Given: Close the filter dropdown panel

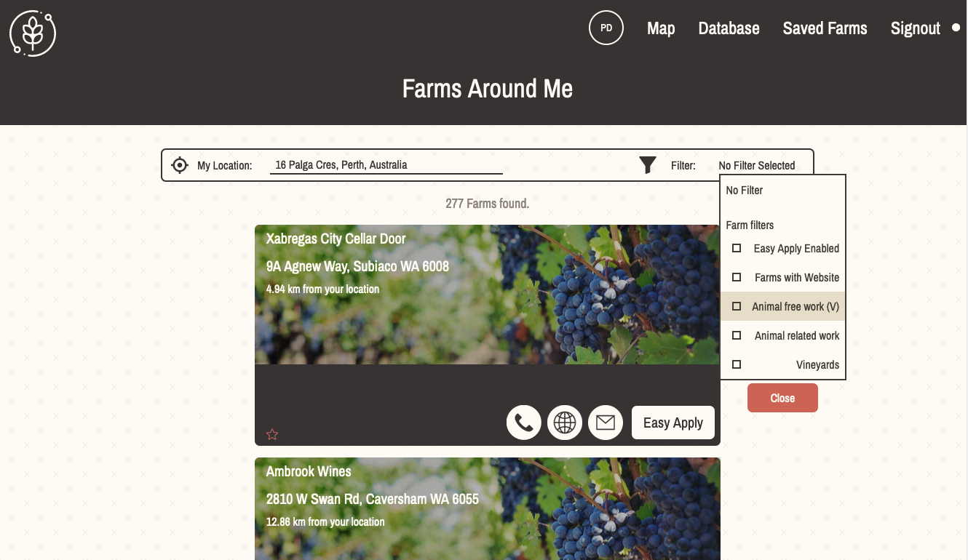Looking at the screenshot, I should pos(782,398).
